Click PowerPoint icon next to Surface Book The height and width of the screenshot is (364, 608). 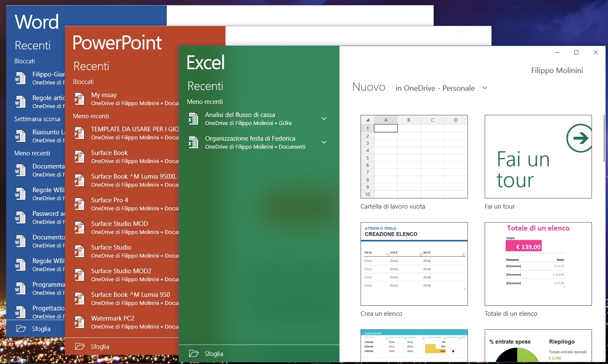pos(79,157)
